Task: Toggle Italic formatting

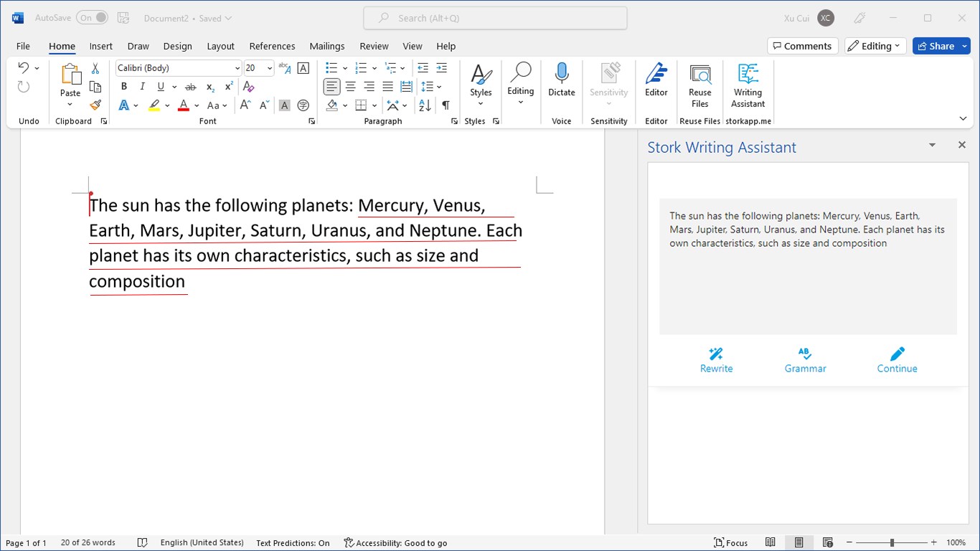Action: tap(142, 87)
